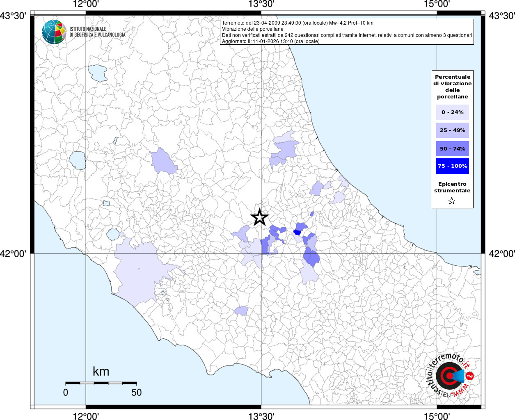Select the 25 - 49% legend swatch

tap(453, 130)
